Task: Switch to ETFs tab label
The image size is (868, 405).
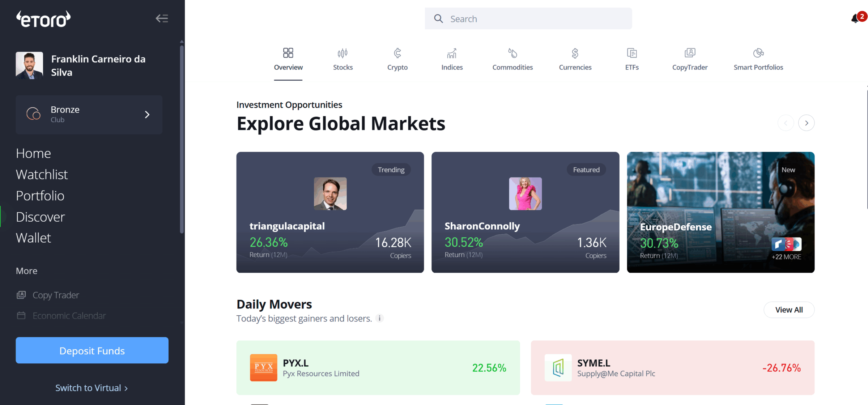Action: tap(632, 67)
